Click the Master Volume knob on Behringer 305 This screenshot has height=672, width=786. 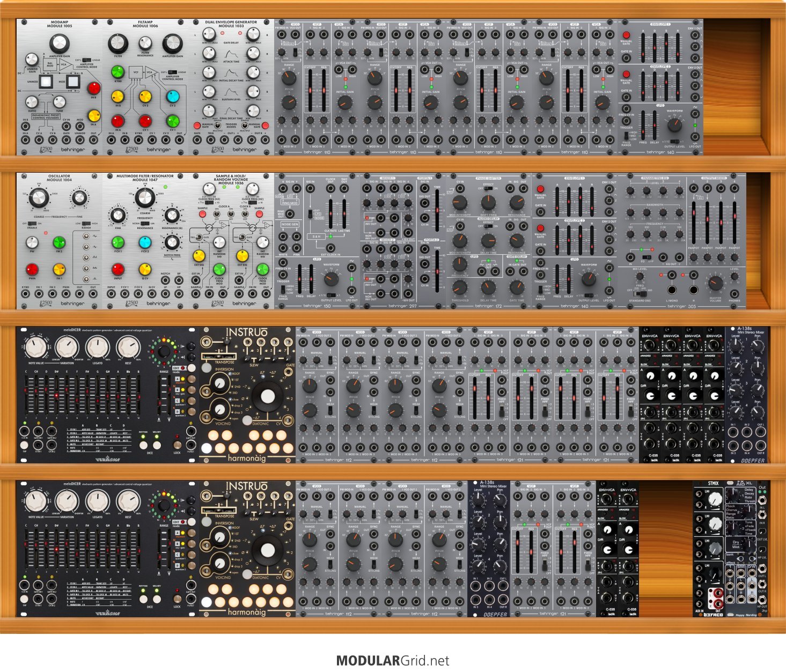(715, 284)
